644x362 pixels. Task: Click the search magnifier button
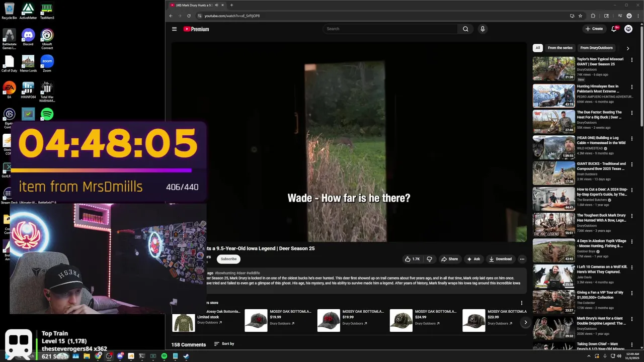tap(465, 29)
